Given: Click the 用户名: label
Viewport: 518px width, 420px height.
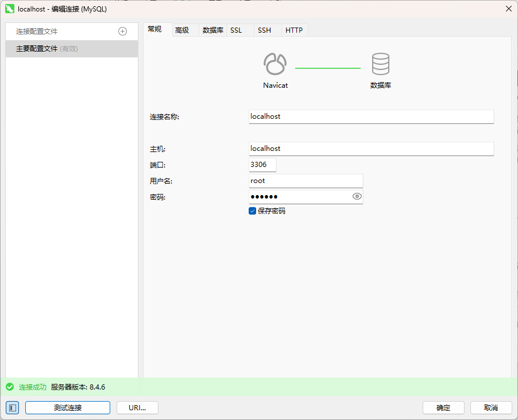Looking at the screenshot, I should [x=161, y=181].
